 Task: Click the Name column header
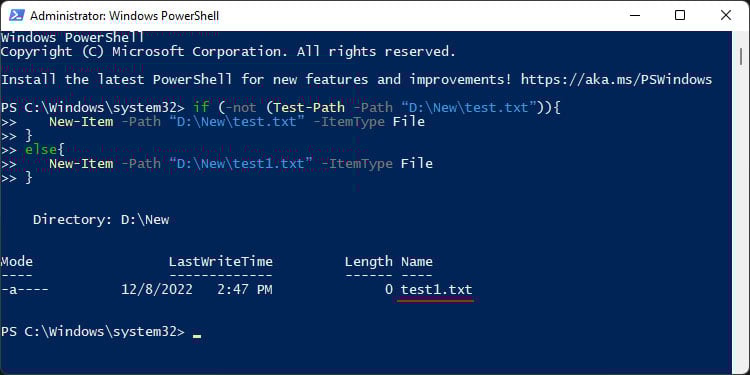point(417,262)
